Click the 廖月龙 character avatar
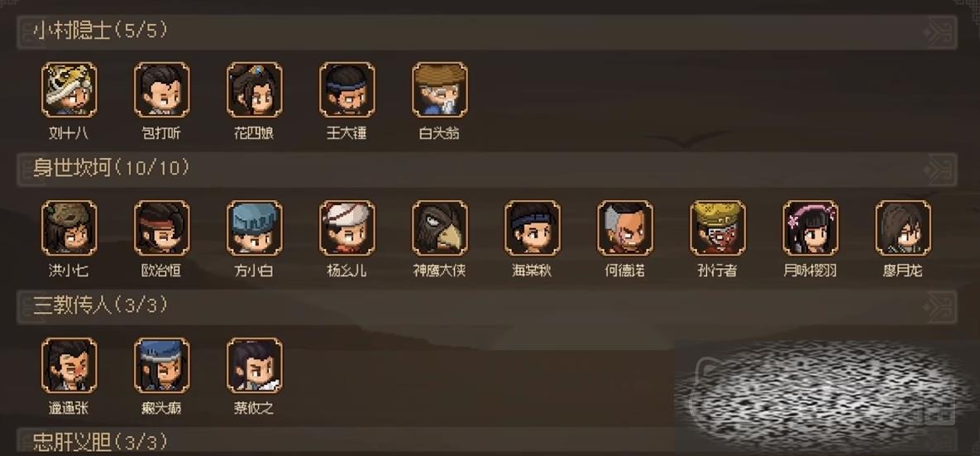Image resolution: width=980 pixels, height=456 pixels. 903,228
